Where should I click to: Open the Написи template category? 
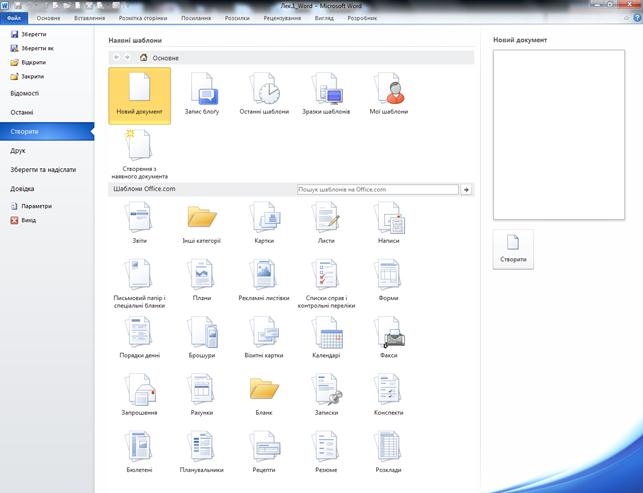tap(389, 223)
